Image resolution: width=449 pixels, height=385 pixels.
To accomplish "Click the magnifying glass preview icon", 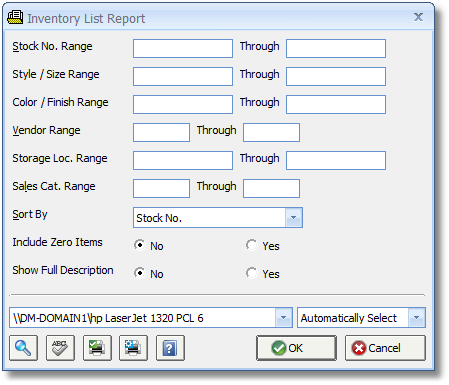I will click(23, 348).
